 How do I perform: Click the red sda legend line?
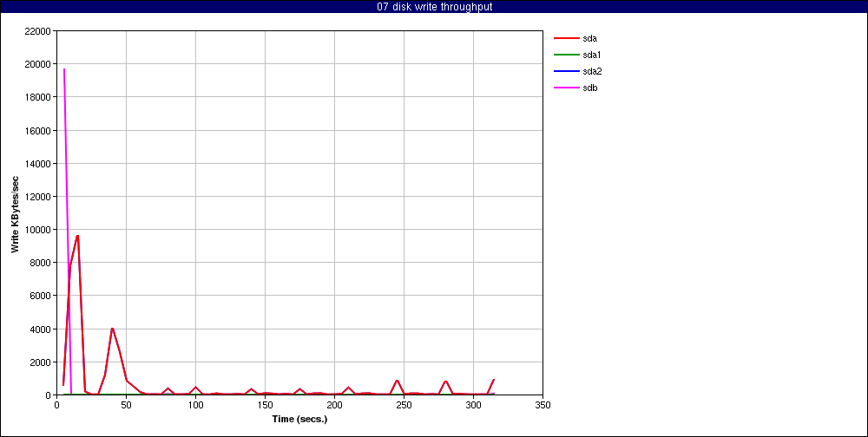coord(566,38)
